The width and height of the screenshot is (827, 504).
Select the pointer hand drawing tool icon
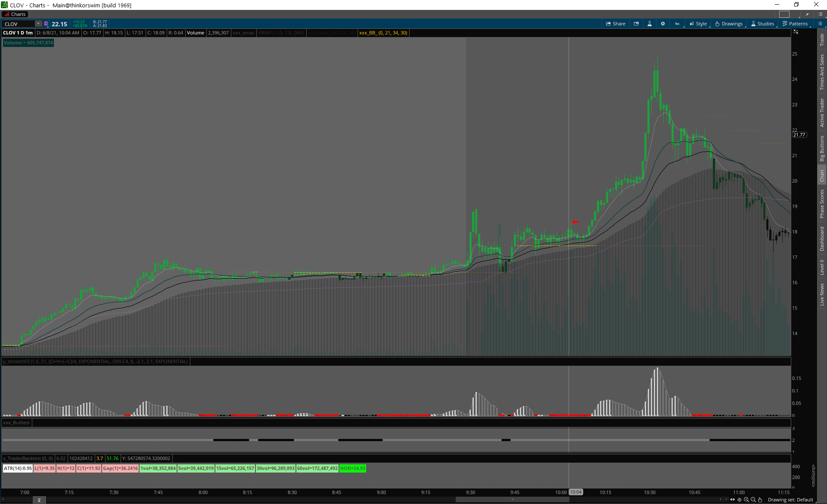(760, 500)
